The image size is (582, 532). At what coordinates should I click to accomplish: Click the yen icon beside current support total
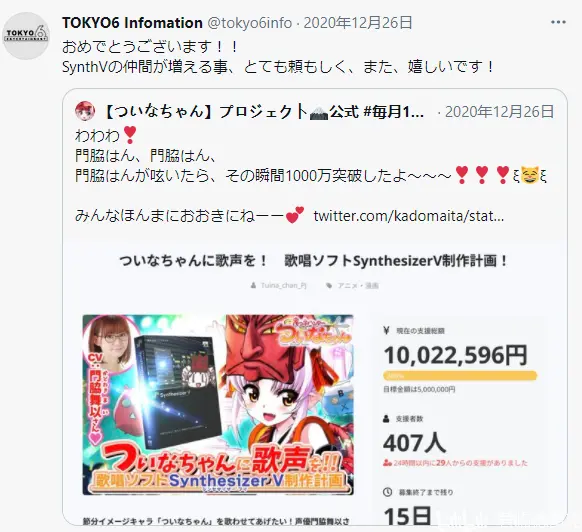point(386,330)
